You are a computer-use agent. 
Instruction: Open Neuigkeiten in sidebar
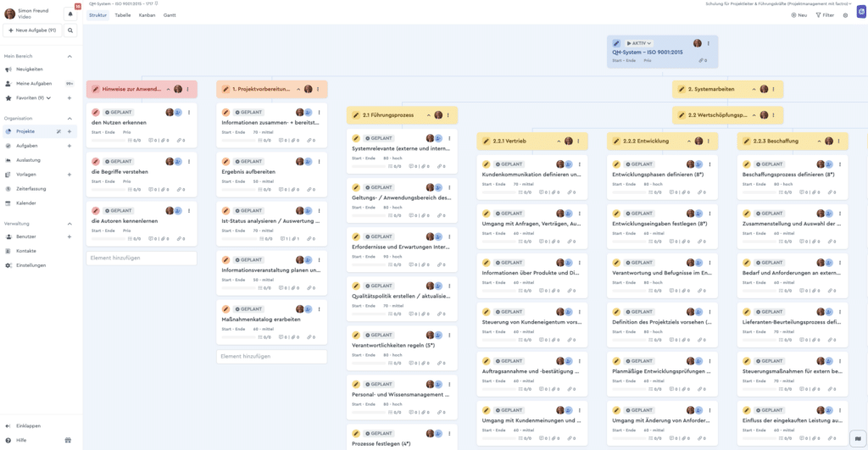click(30, 69)
